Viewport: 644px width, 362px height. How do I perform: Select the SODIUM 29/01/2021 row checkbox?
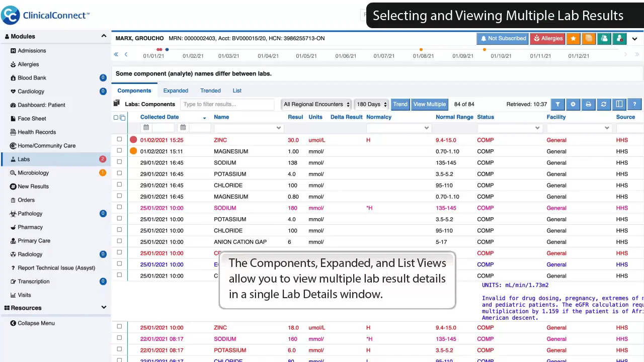tap(119, 162)
